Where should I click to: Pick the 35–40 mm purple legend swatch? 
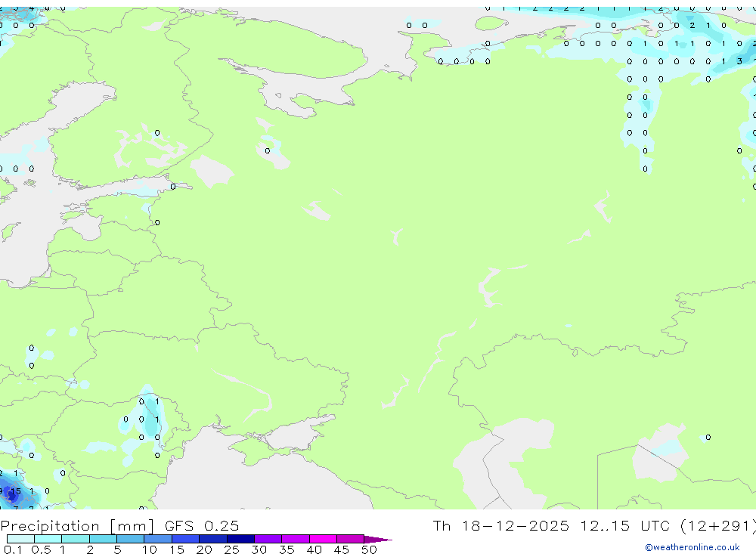coord(295,539)
